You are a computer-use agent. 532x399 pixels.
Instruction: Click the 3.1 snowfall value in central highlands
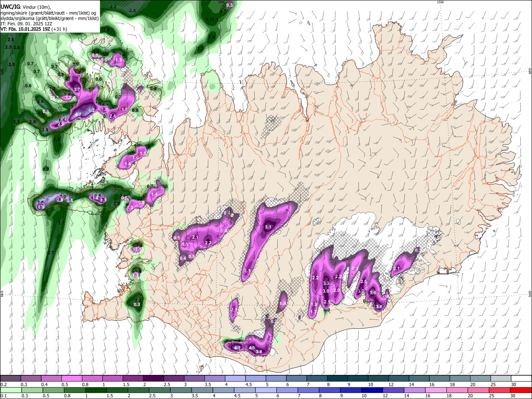[268, 227]
